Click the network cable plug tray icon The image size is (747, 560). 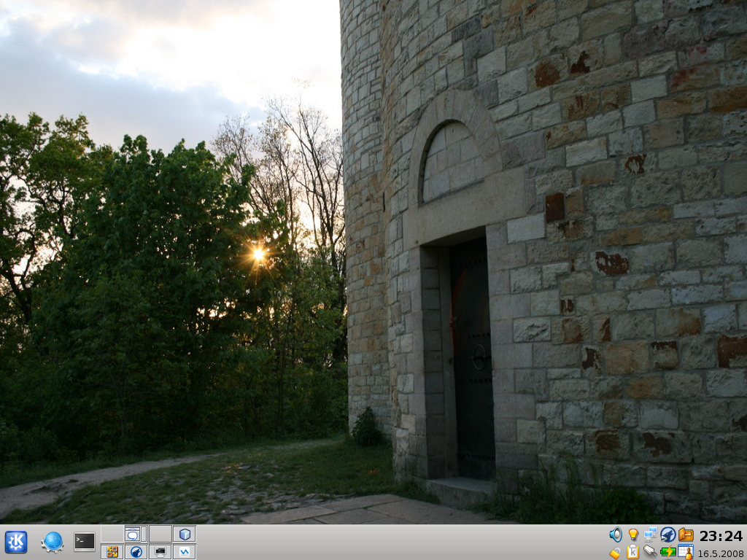tap(650, 552)
